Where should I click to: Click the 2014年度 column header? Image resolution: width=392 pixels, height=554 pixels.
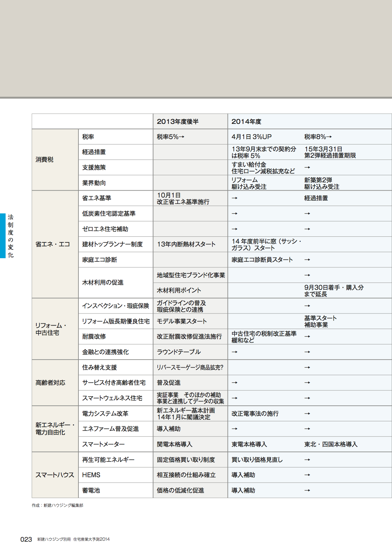[x=246, y=122]
